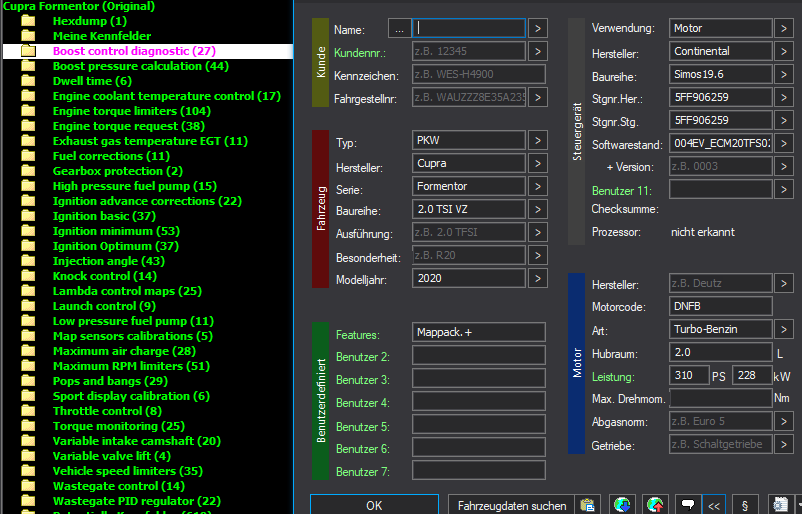Click the globe download icon with blue arrow
This screenshot has height=514, width=802.
pos(622,505)
